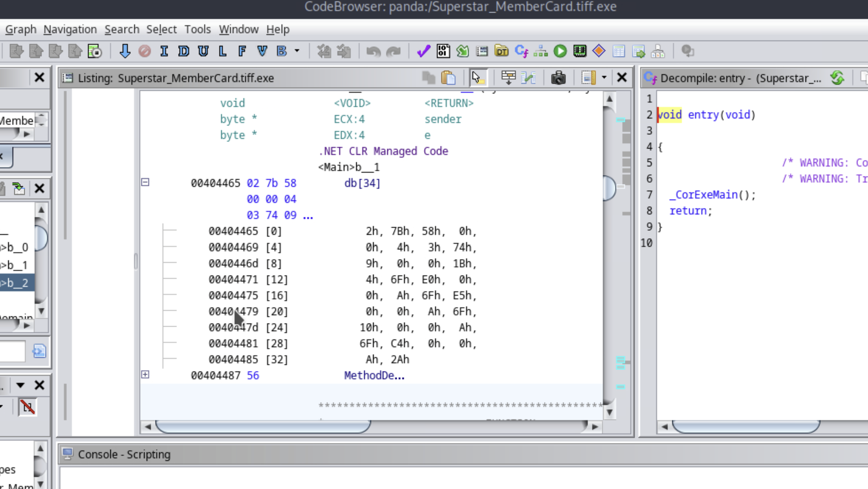Take Listing snapshot with camera icon
The width and height of the screenshot is (868, 489).
[x=558, y=78]
